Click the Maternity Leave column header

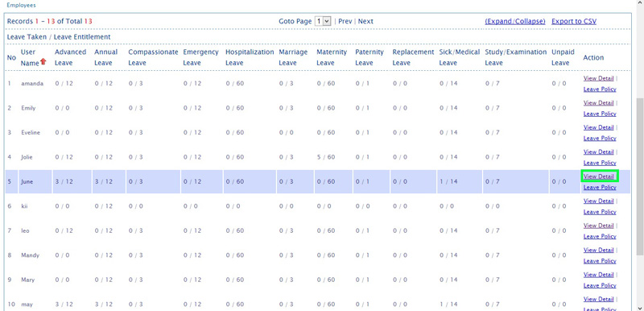332,57
